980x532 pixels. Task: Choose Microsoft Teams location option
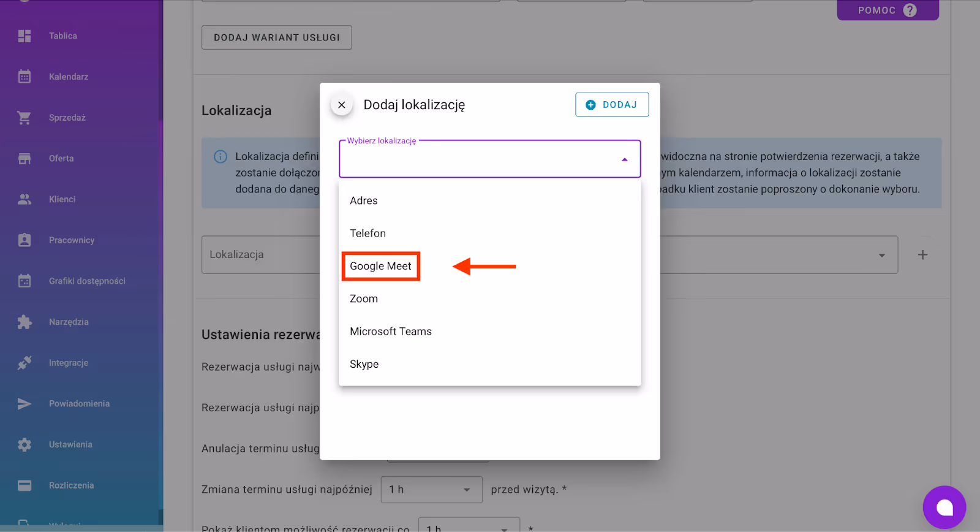pos(391,332)
